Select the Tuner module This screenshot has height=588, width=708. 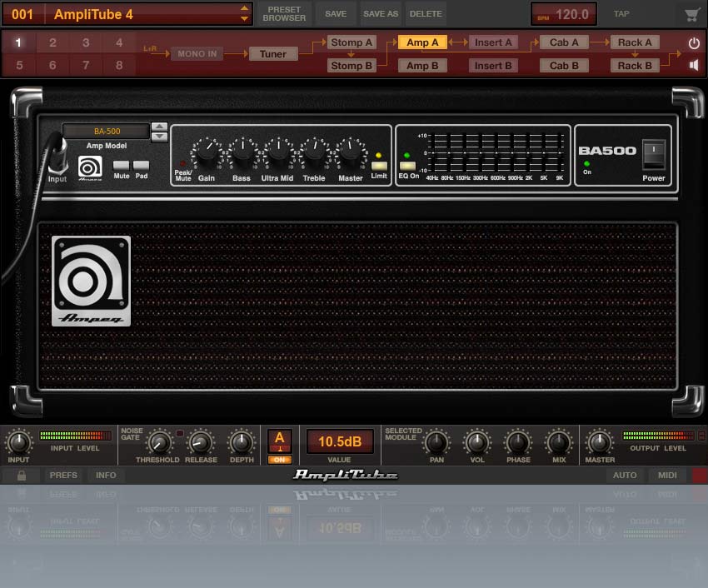click(x=272, y=54)
